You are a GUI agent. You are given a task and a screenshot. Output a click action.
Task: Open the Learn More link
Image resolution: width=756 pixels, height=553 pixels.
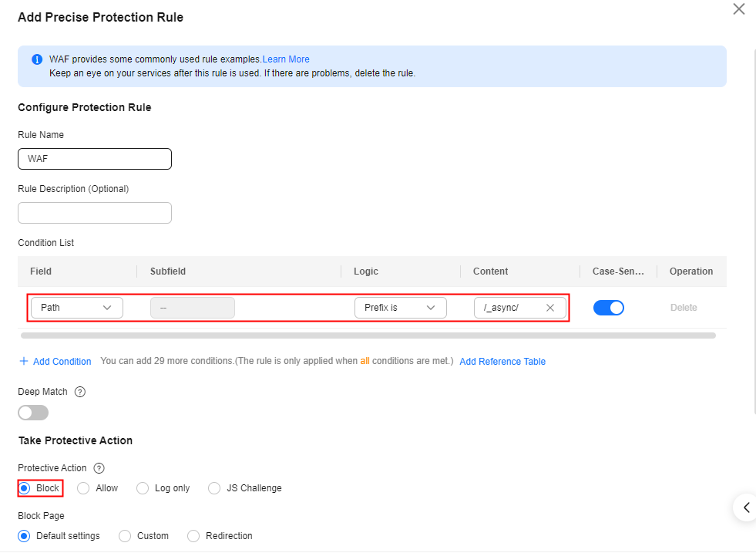coord(286,59)
